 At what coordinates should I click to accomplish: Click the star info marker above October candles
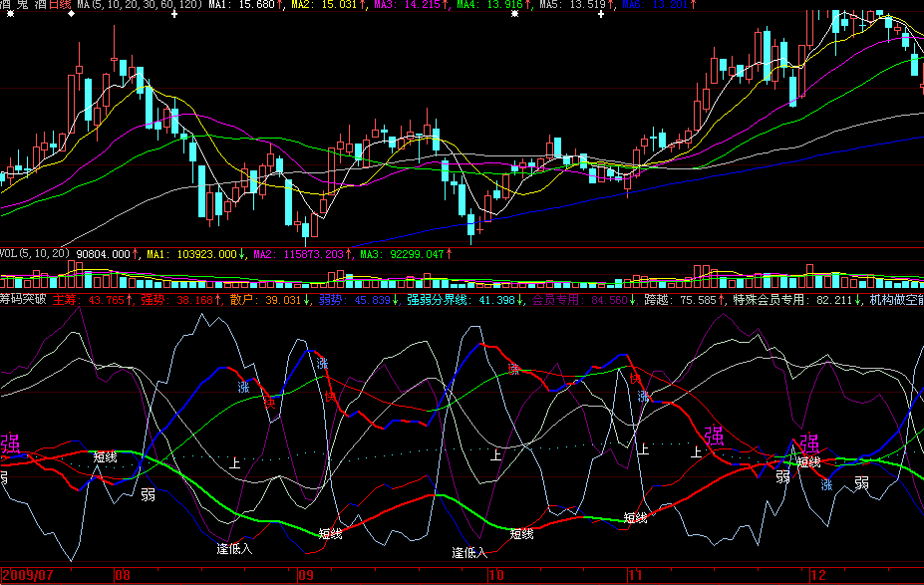[514, 14]
